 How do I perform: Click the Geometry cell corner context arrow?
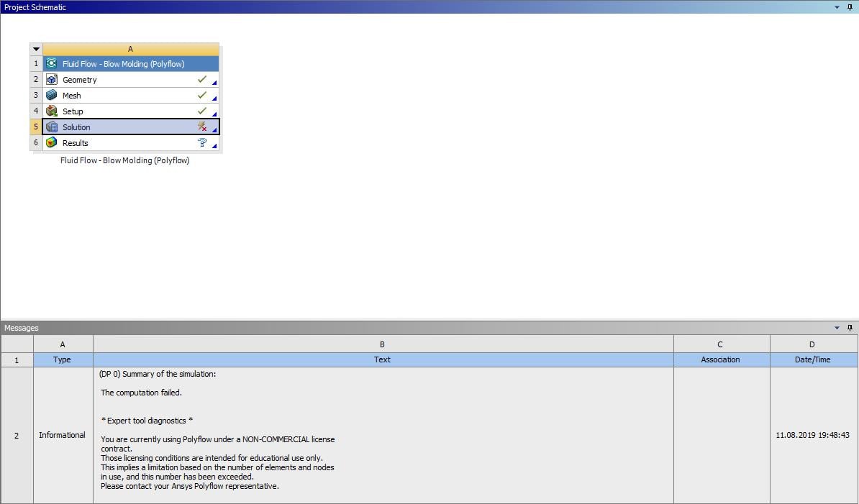(x=214, y=83)
